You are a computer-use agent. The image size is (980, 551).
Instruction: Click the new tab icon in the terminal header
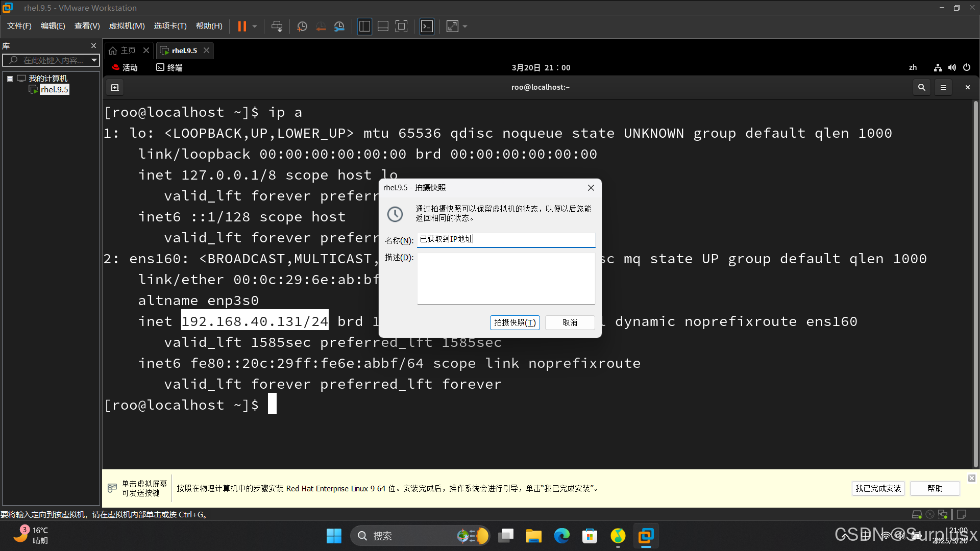[x=115, y=87]
